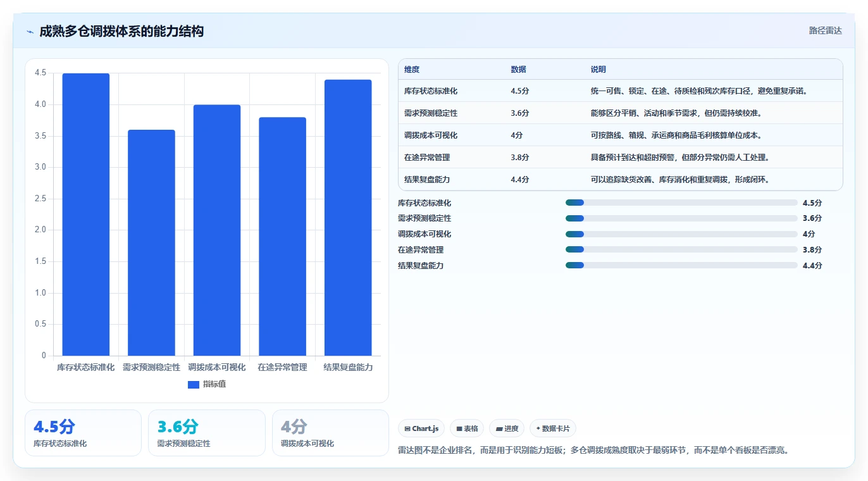Click the 在途异常管理 progress bar
The width and height of the screenshot is (868, 481).
point(681,249)
